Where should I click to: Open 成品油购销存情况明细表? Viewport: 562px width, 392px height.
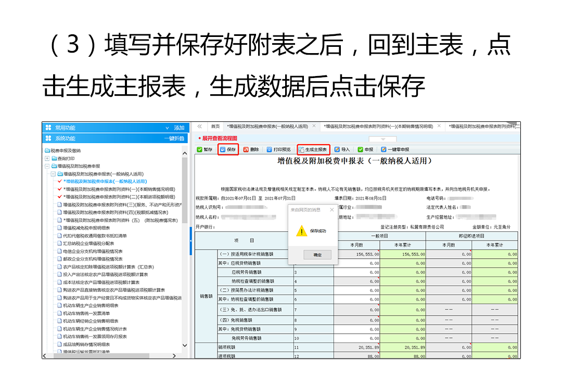click(x=86, y=344)
